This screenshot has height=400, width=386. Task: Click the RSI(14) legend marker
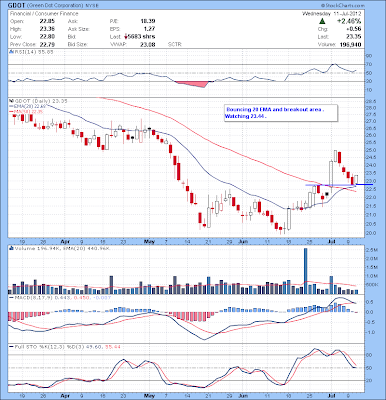tap(11, 52)
